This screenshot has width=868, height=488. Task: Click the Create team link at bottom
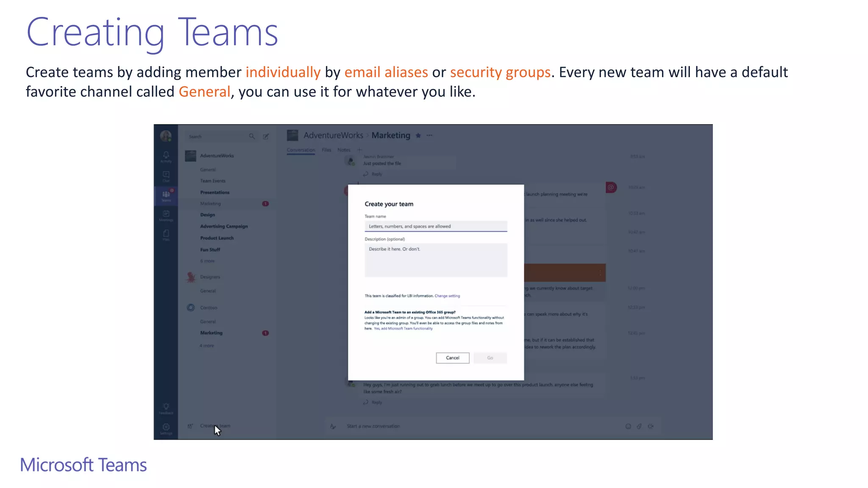coord(215,426)
